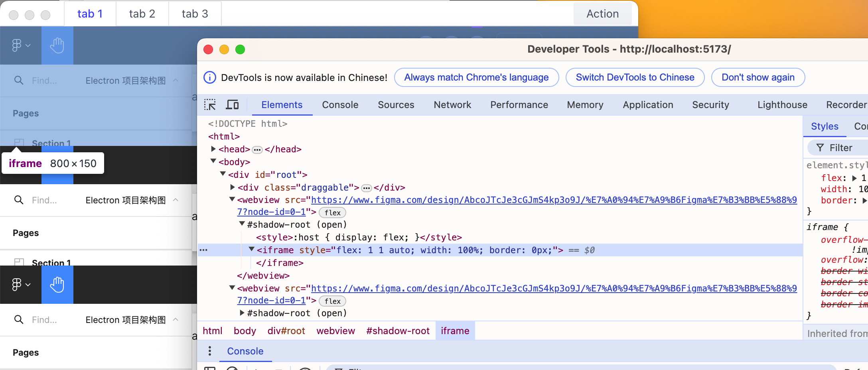Open the Lighthouse panel tab
868x370 pixels.
click(782, 105)
